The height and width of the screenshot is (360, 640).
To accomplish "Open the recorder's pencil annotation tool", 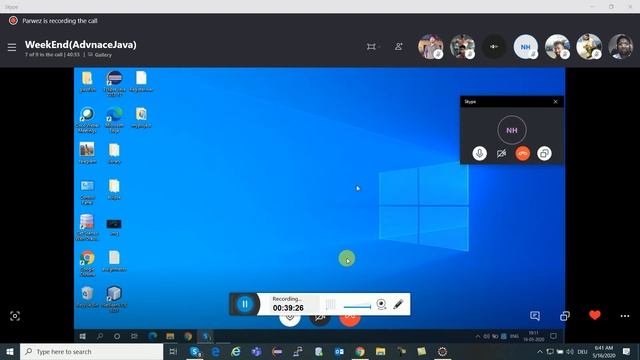I will [398, 304].
